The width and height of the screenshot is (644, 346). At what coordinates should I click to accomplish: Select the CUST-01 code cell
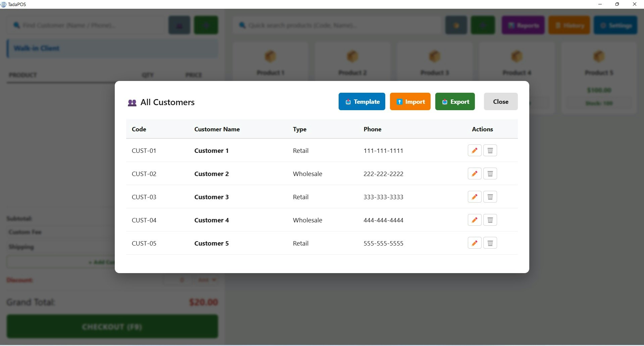coord(144,150)
